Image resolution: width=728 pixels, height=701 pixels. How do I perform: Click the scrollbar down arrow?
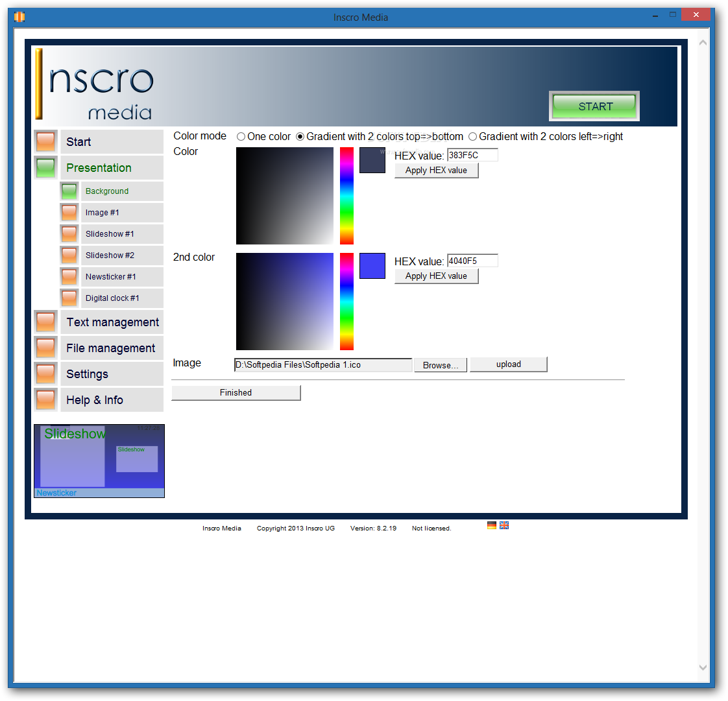click(x=703, y=667)
